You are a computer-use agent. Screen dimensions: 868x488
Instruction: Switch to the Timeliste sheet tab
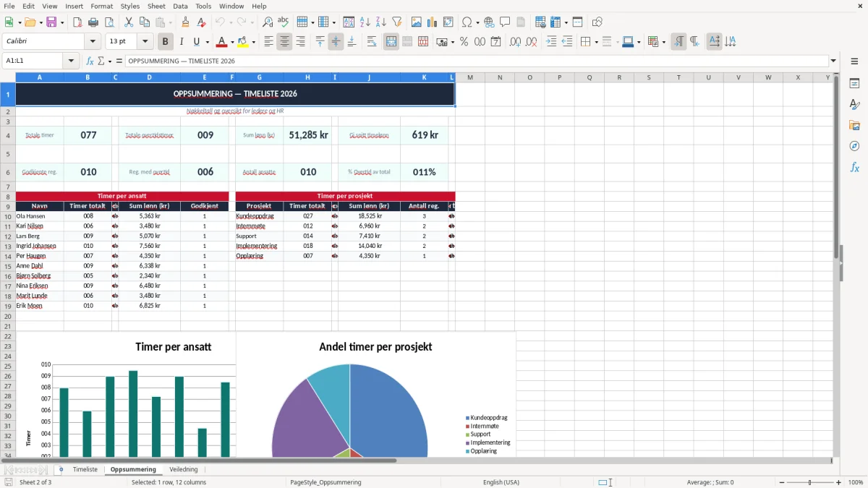(x=85, y=469)
